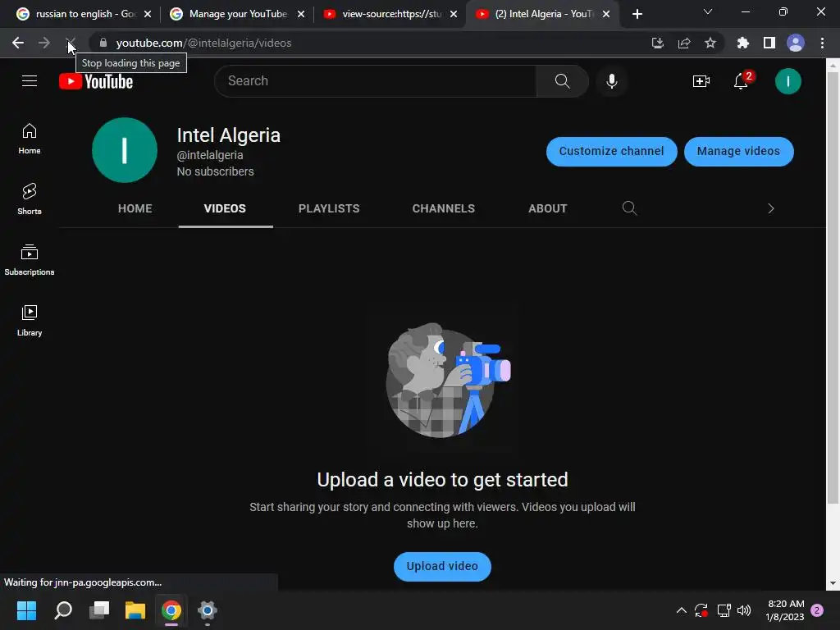Click the Chrome taskbar icon
Screen dimensions: 840x630
(171, 610)
